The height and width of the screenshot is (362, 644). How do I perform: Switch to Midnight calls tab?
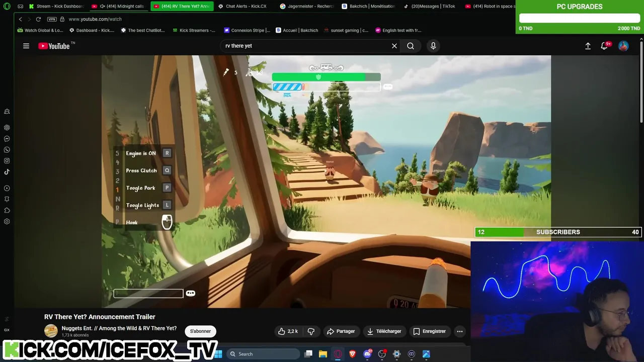pos(119,6)
